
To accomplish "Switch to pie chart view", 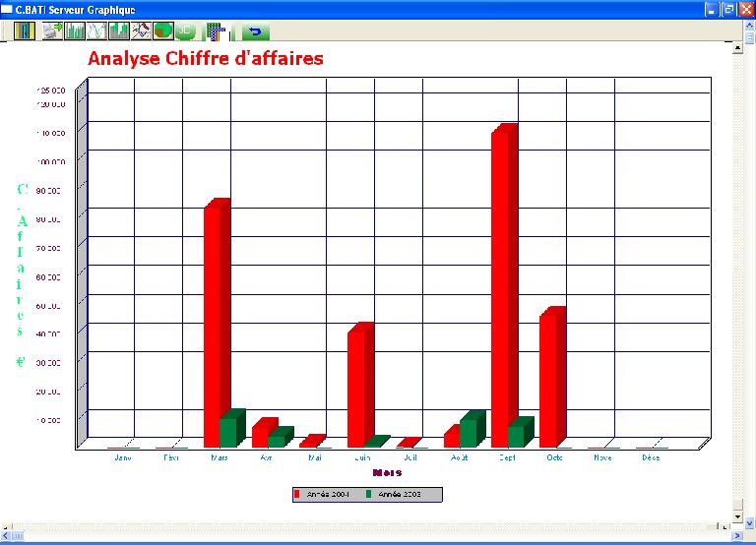I will pyautogui.click(x=163, y=30).
